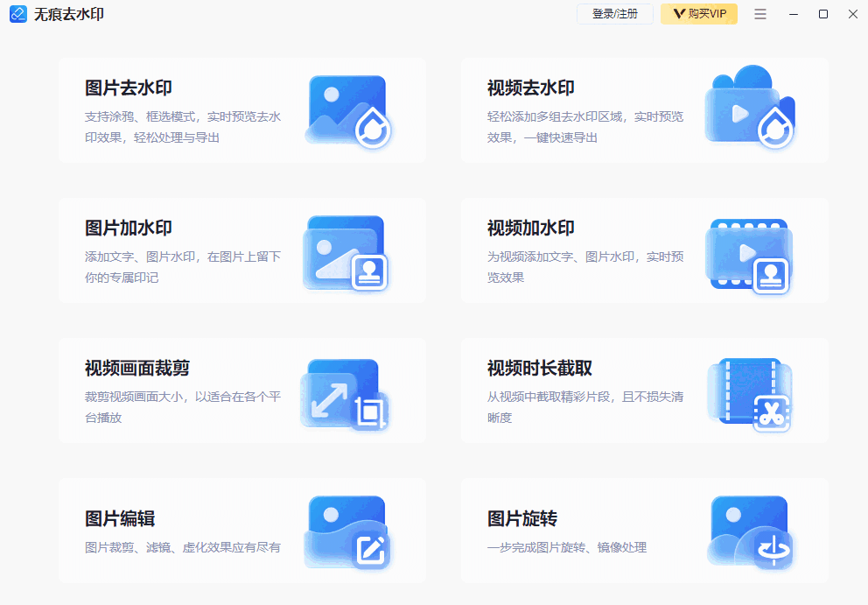Viewport: 868px width, 605px height.
Task: Open the 视频去水印 feature card
Action: coord(644,110)
